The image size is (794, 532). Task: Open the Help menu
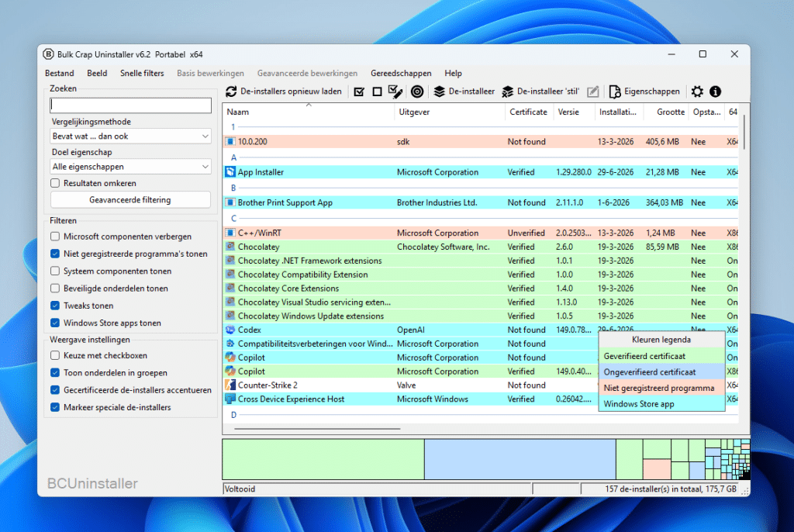point(453,73)
